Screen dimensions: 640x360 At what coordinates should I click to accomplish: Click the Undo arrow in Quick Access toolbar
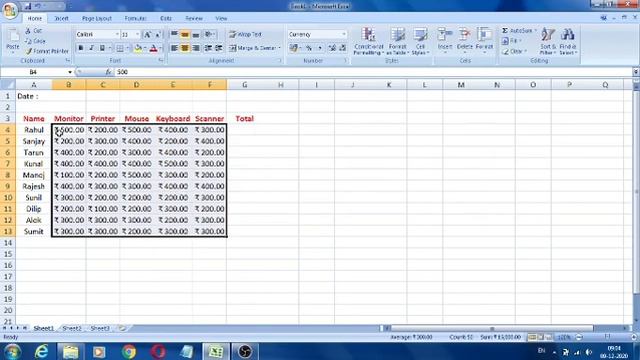click(38, 6)
